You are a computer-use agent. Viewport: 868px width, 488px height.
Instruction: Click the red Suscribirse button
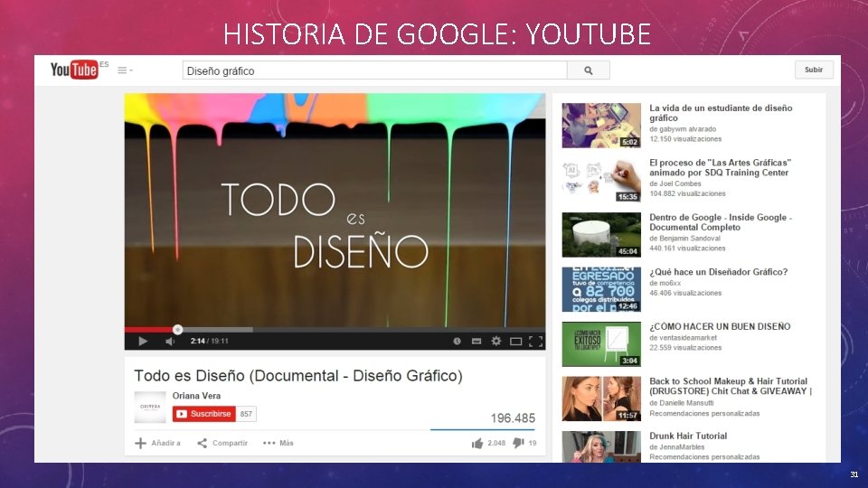click(x=203, y=414)
